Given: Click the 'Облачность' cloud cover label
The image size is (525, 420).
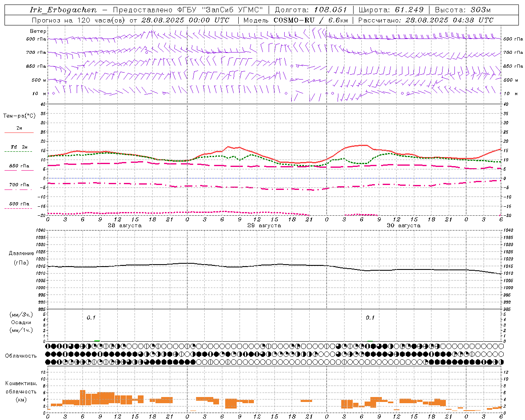Looking at the screenshot, I should tap(21, 356).
